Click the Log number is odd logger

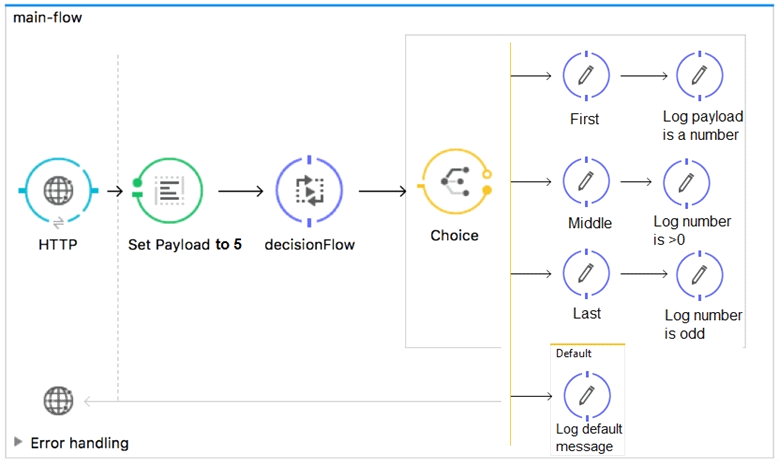[x=700, y=275]
